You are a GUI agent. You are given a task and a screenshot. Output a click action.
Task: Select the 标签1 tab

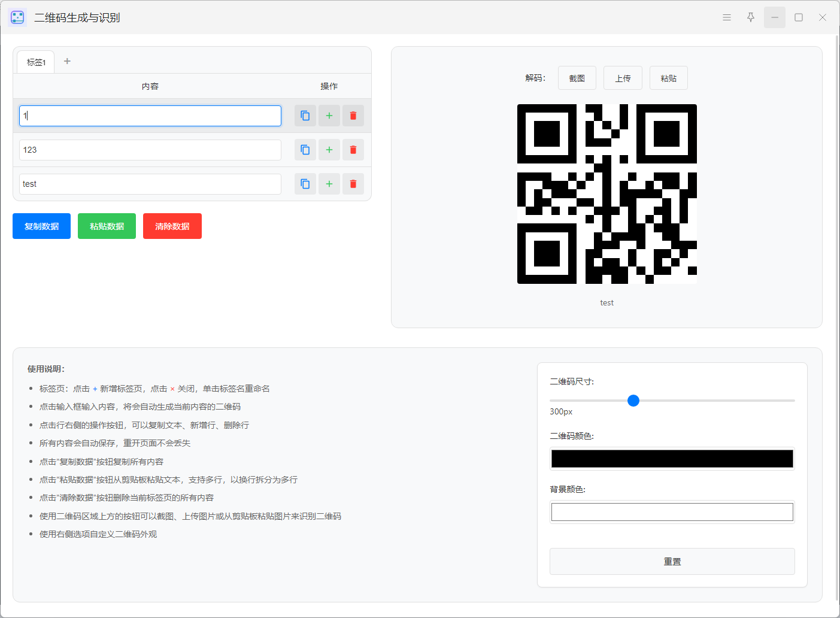36,62
